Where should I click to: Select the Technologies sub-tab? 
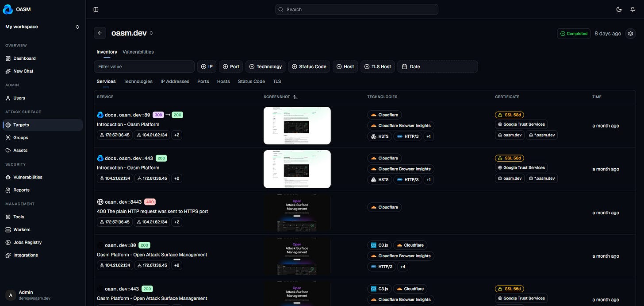tap(138, 81)
